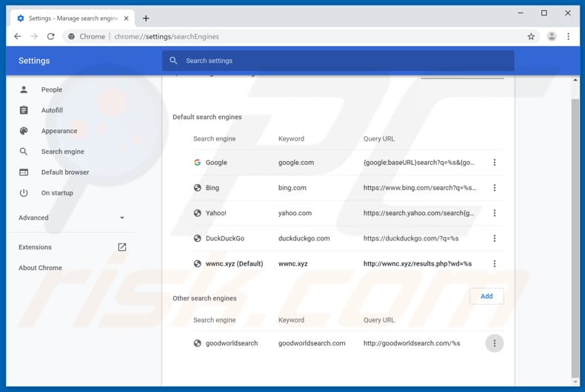Close the Settings tab
Screen dimensions: 585x392
[127, 18]
